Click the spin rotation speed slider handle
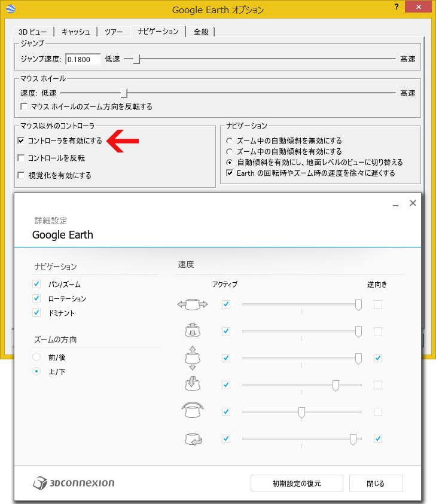Viewport: 436px width, 504px height. point(353,439)
